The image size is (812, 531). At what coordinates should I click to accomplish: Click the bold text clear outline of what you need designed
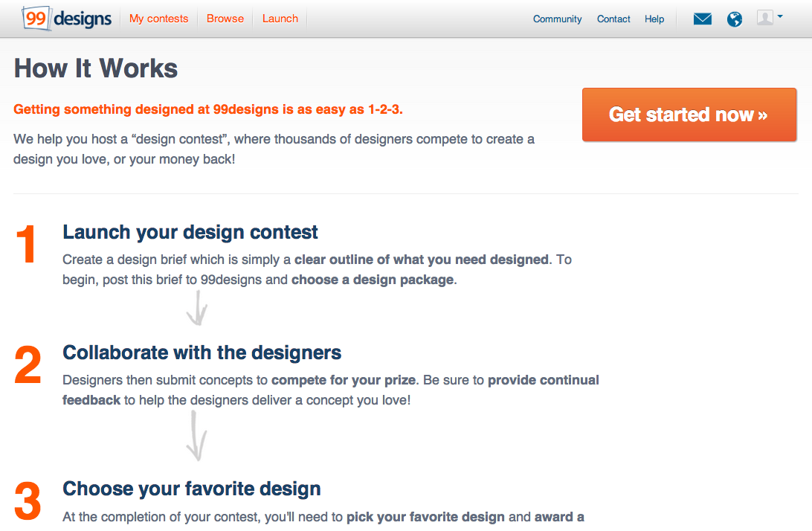pyautogui.click(x=422, y=260)
